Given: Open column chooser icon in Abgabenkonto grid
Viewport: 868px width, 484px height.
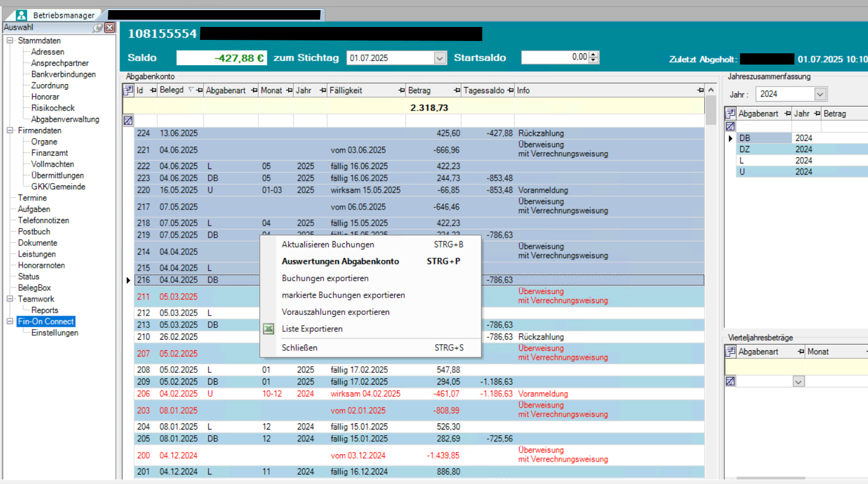Looking at the screenshot, I should [x=128, y=90].
